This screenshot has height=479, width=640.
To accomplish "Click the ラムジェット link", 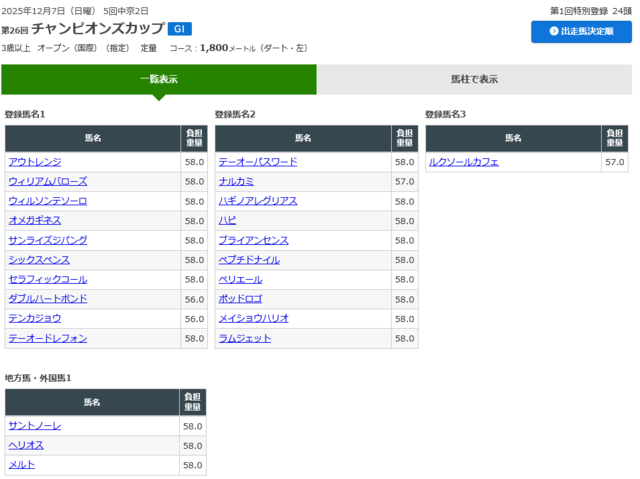I will click(x=245, y=338).
